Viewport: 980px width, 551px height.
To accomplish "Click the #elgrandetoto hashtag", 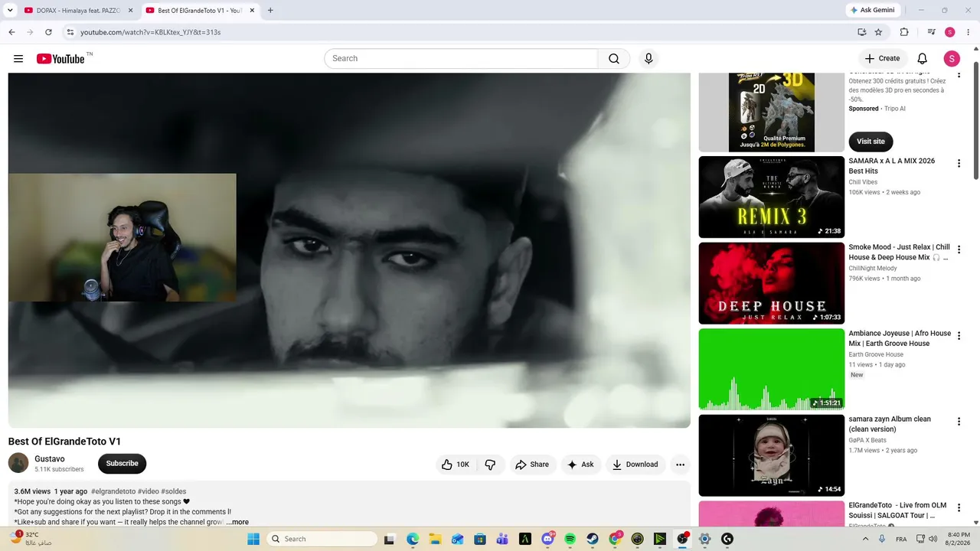I will [113, 491].
